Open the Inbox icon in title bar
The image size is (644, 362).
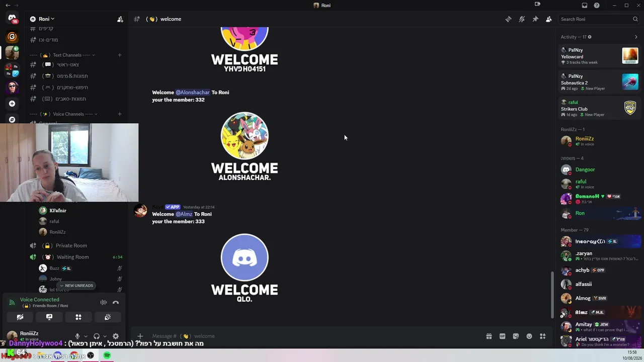585,6
